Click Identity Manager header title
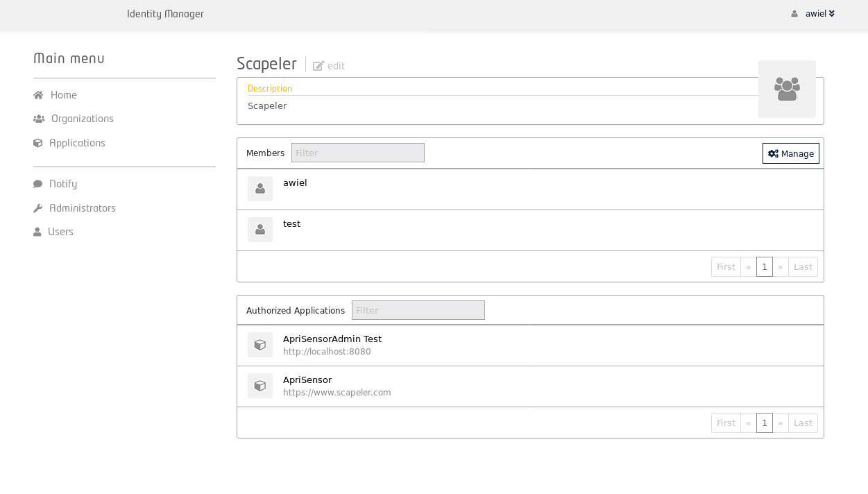Screen dimensions: 868x494 (x=165, y=14)
